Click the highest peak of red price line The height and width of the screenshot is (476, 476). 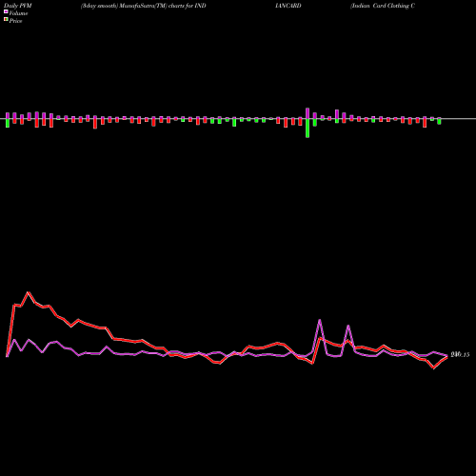(x=29, y=292)
